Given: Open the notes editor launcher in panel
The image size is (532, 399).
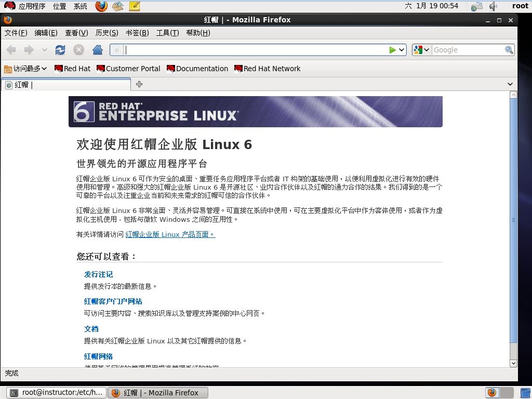Looking at the screenshot, I should pyautogui.click(x=135, y=6).
